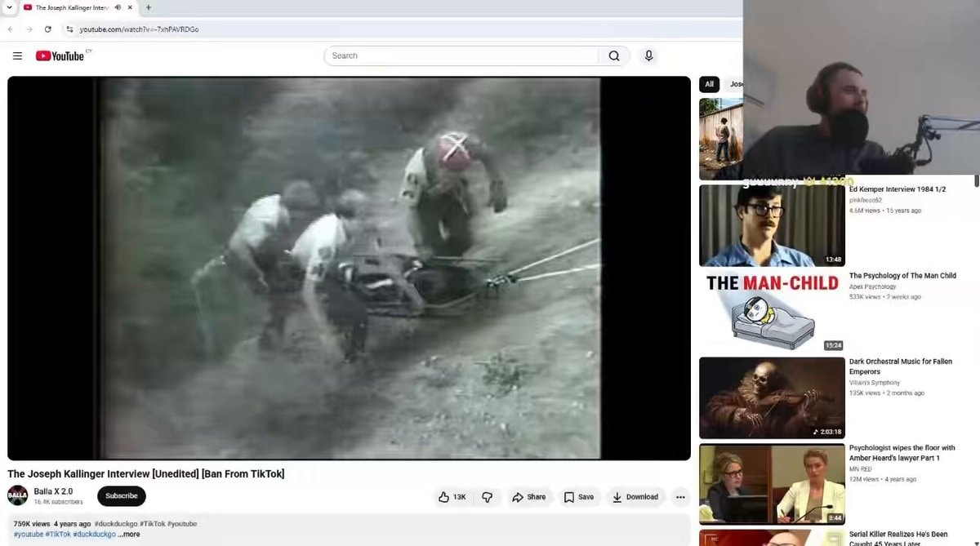Screen dimensions: 980x546
Task: Open a new browser tab with plus
Action: [x=148, y=7]
